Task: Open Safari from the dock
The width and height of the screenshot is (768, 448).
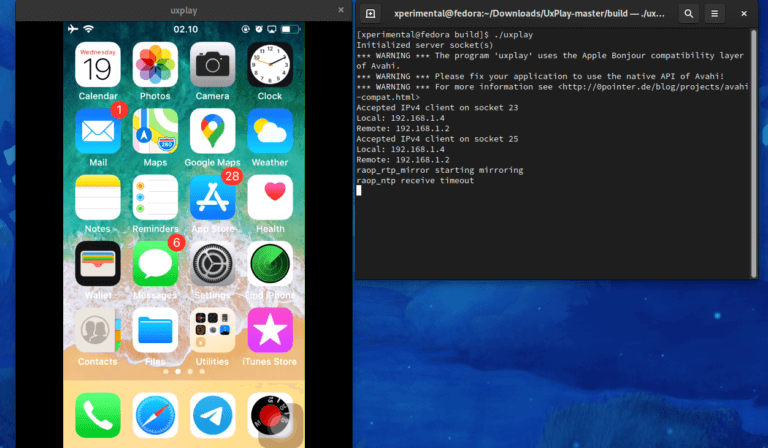Action: [x=155, y=414]
